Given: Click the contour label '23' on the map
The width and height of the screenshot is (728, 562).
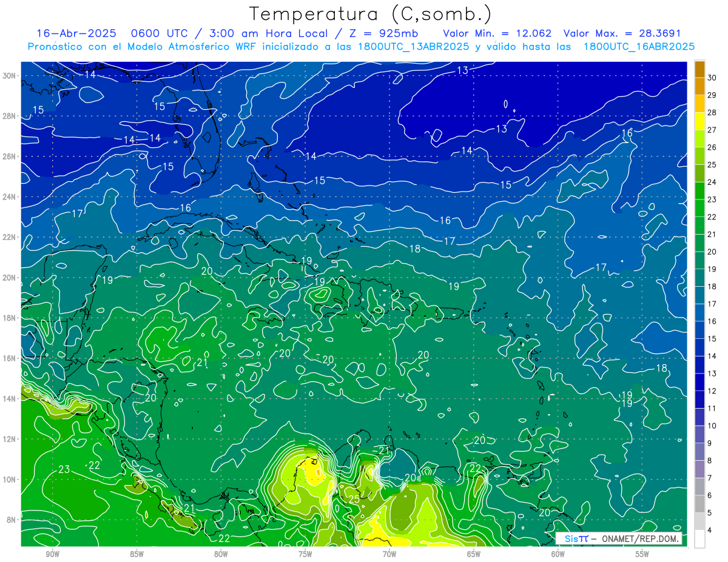Looking at the screenshot, I should (x=64, y=469).
